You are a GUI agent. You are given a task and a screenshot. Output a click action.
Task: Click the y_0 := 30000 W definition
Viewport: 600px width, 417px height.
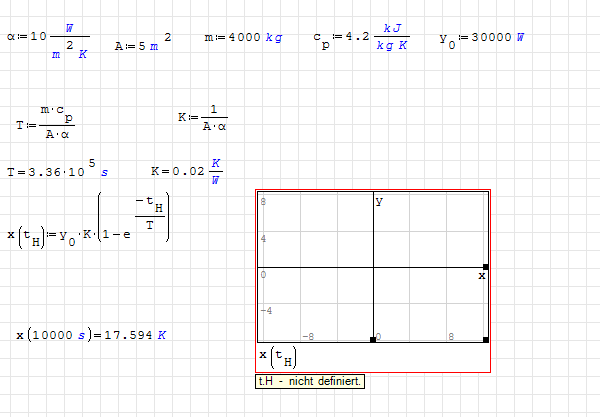480,38
